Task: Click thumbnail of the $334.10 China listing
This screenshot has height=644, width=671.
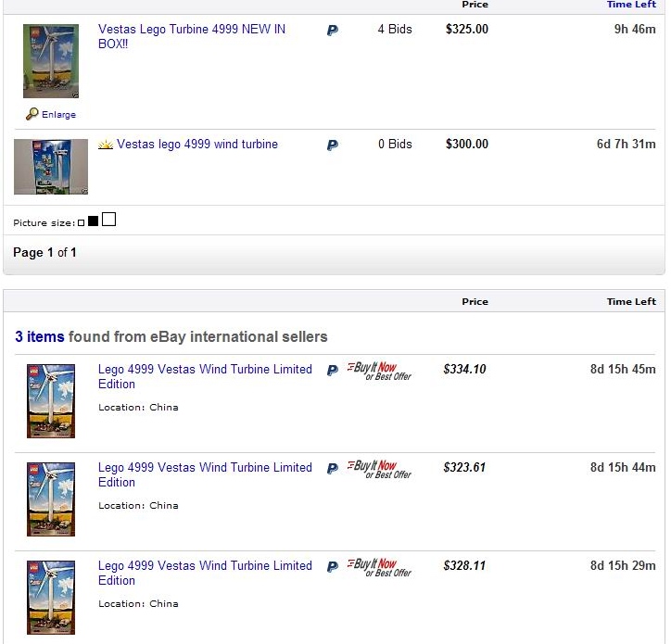Action: 51,401
